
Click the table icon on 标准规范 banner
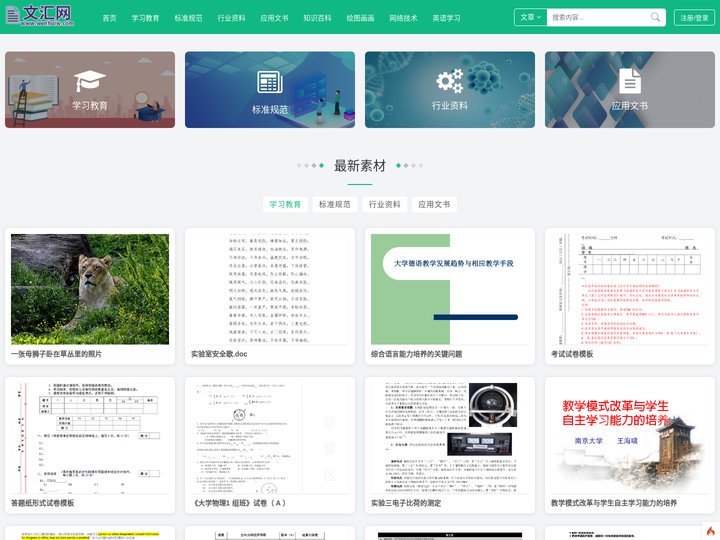coord(270,82)
